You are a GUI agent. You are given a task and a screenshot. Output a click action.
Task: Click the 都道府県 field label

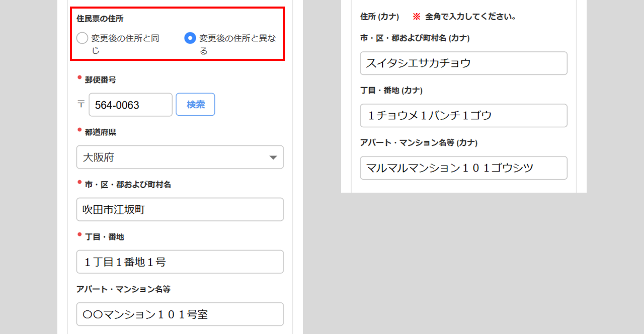pos(101,132)
